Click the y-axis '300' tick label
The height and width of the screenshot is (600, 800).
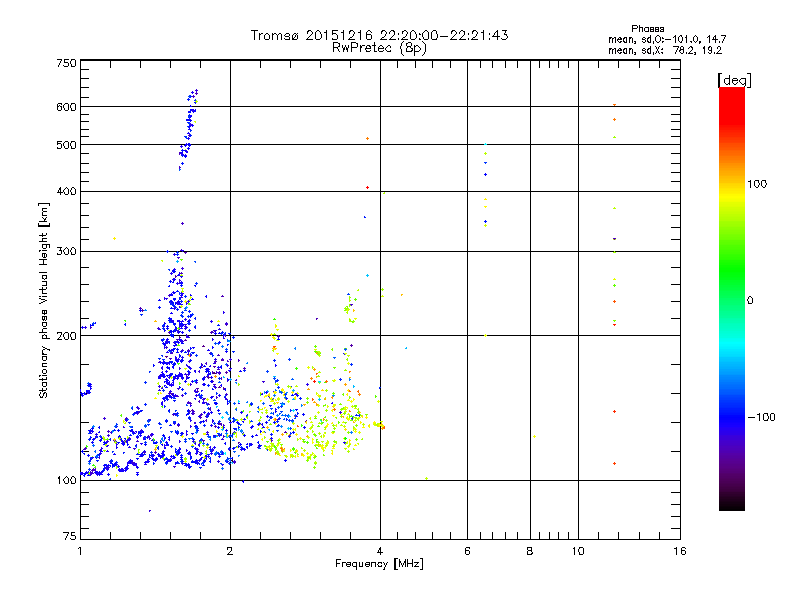click(x=66, y=251)
